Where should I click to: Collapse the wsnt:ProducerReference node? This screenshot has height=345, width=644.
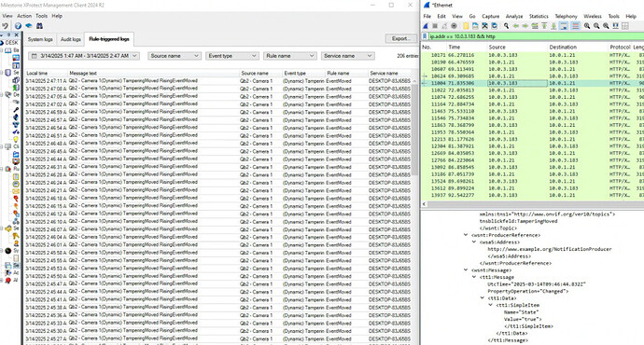point(466,235)
